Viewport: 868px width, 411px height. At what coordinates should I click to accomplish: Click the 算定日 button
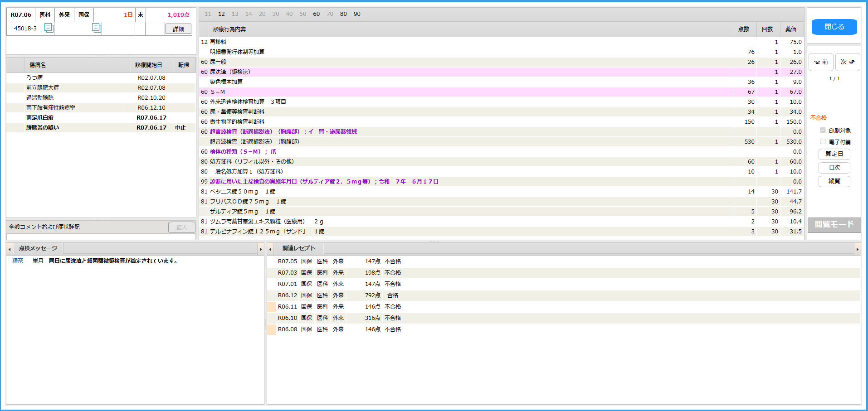tap(834, 154)
